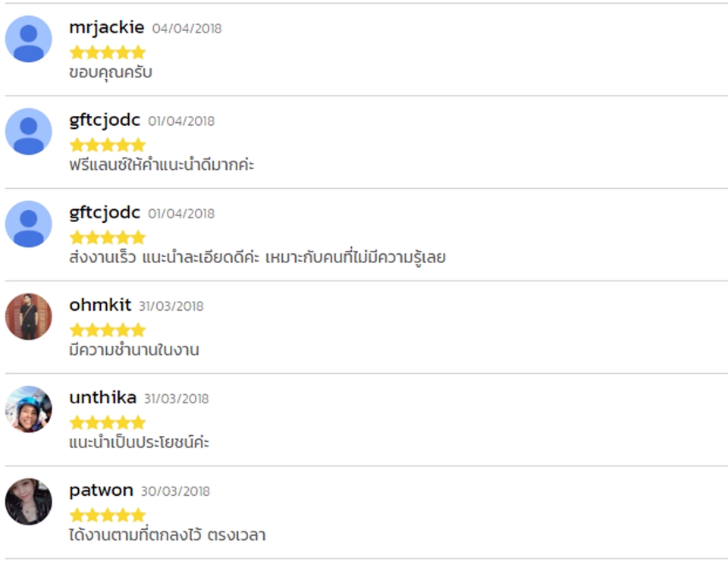Screen dimensions: 728x561
Task: Click the middle star of ohmkit's rating
Action: tap(107, 329)
